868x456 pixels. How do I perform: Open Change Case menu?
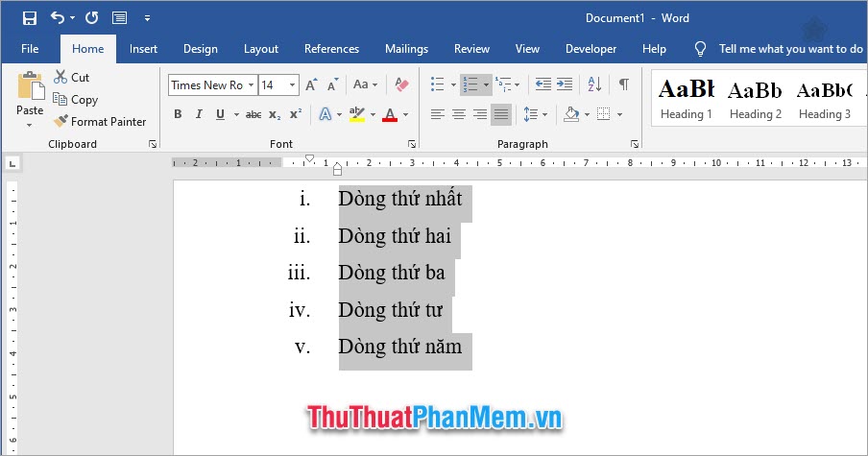click(x=366, y=84)
